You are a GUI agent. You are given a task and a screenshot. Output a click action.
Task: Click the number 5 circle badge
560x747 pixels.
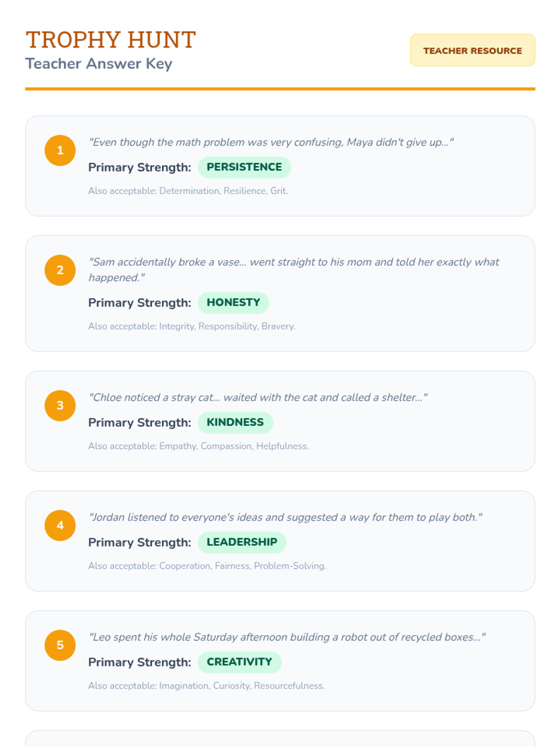point(60,645)
